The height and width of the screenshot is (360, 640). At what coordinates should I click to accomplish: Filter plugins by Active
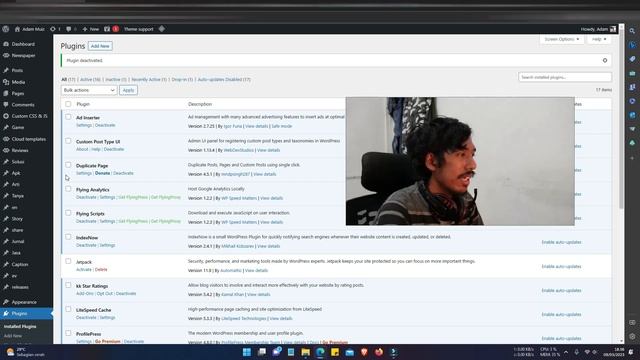(x=90, y=80)
